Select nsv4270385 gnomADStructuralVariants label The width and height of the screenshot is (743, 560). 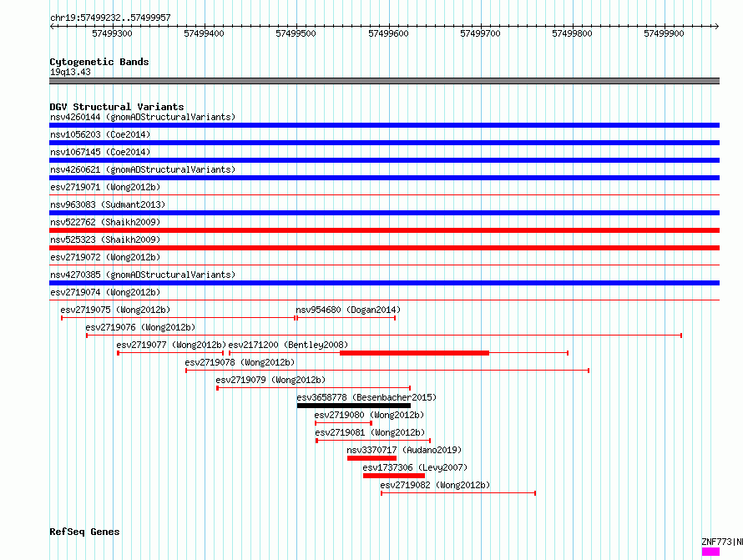point(143,275)
